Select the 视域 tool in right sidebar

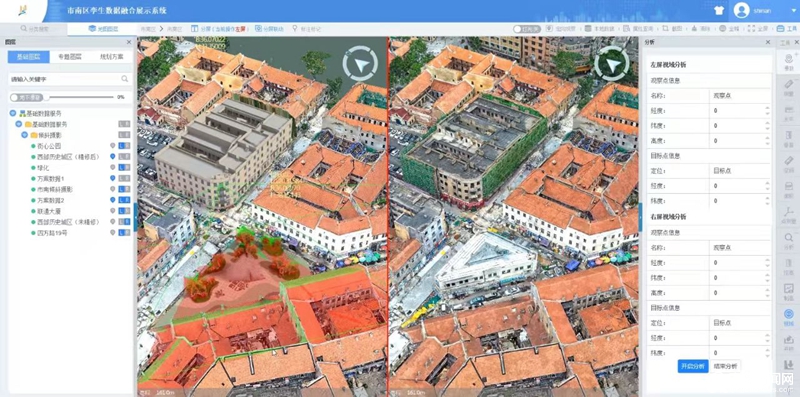point(788,316)
